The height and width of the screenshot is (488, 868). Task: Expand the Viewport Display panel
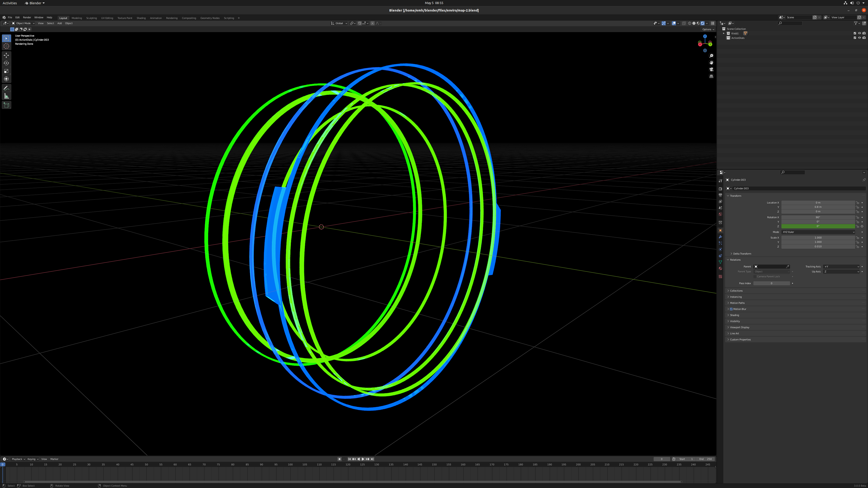pos(740,327)
